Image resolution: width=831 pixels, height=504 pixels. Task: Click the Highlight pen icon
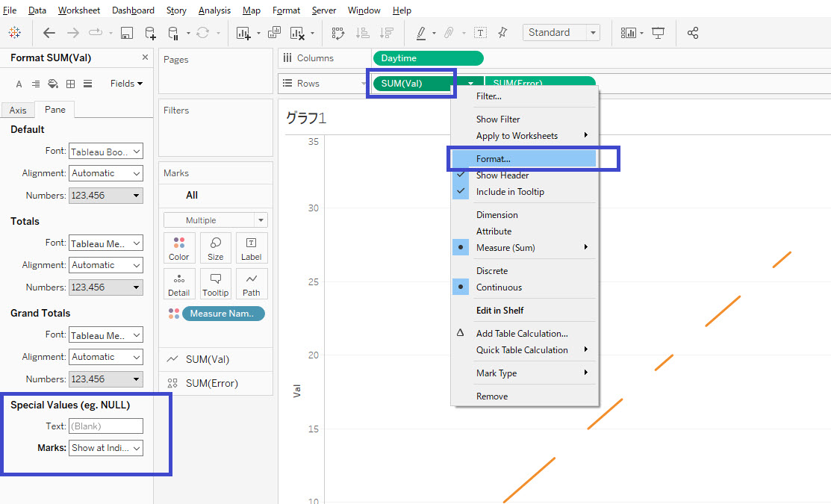(x=421, y=33)
